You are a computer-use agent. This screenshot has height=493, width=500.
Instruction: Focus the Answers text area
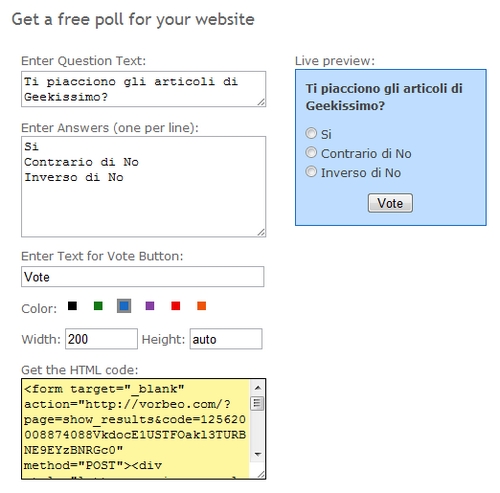pos(143,187)
